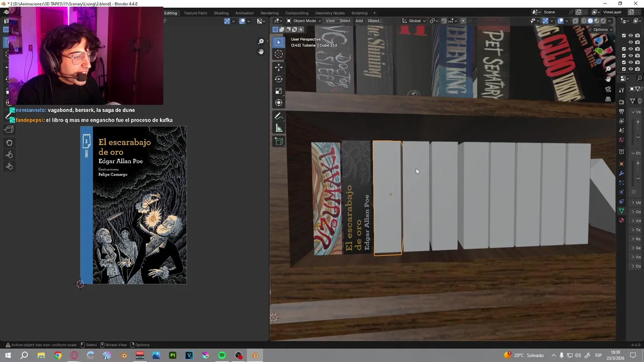The image size is (644, 362).
Task: Activate the Rotate tool in the 3D viewport
Action: click(x=279, y=79)
